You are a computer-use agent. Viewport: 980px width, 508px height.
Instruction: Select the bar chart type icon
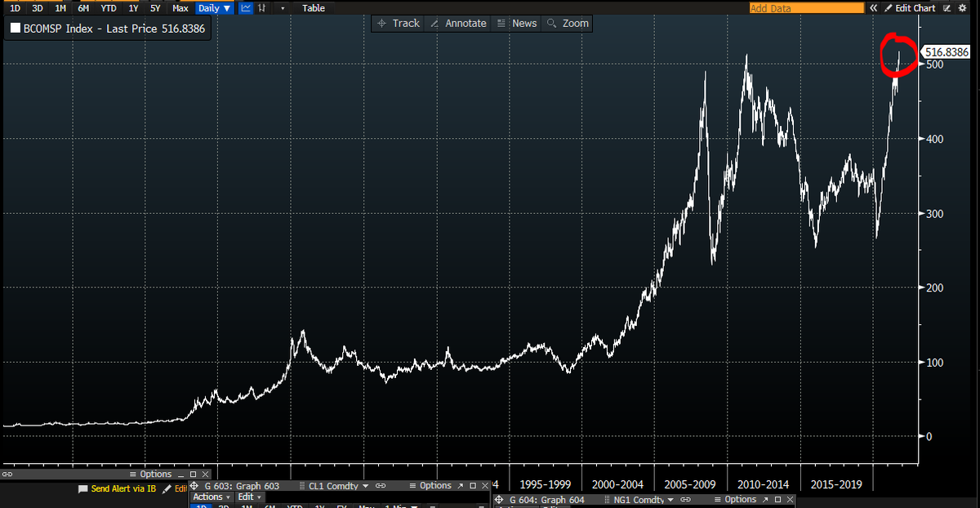pyautogui.click(x=261, y=8)
